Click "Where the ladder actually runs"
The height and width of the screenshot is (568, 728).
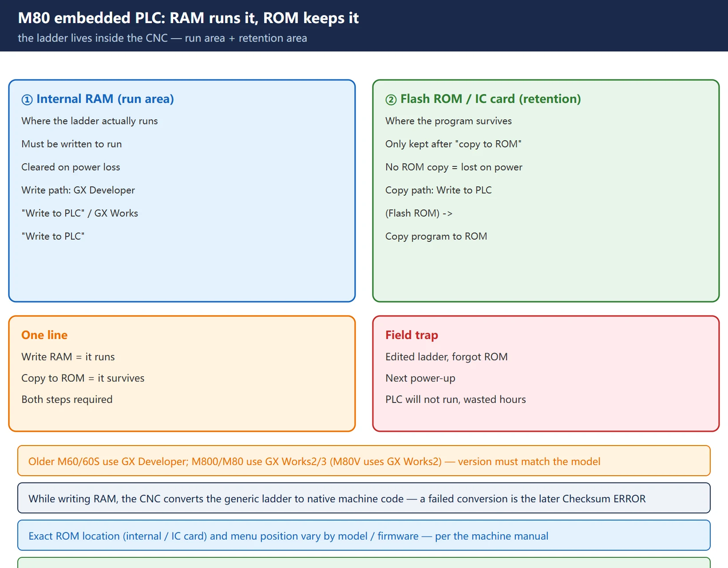[90, 121]
